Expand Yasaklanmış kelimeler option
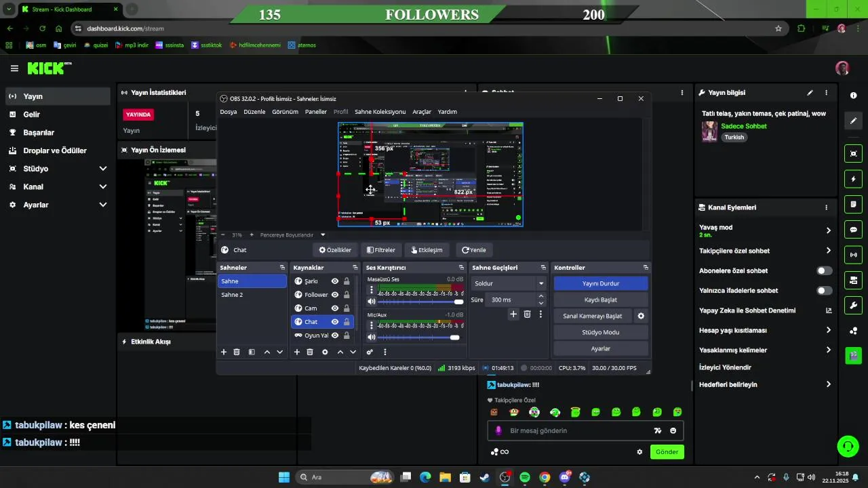The image size is (868, 488). (x=828, y=350)
